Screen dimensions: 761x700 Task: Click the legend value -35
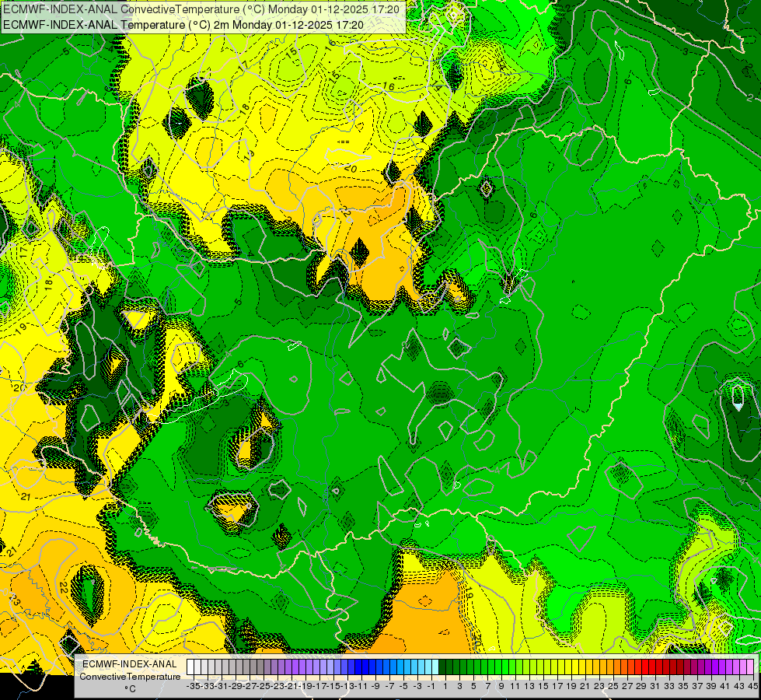(194, 686)
